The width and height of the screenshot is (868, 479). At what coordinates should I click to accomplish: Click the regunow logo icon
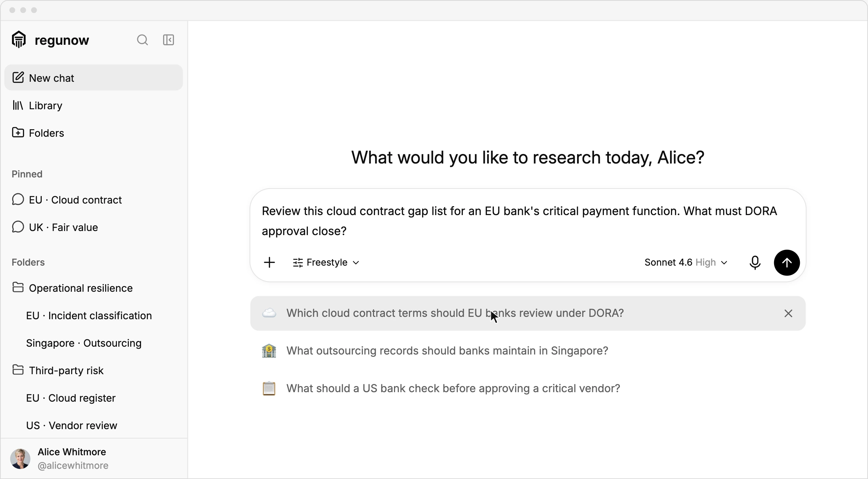coord(19,39)
